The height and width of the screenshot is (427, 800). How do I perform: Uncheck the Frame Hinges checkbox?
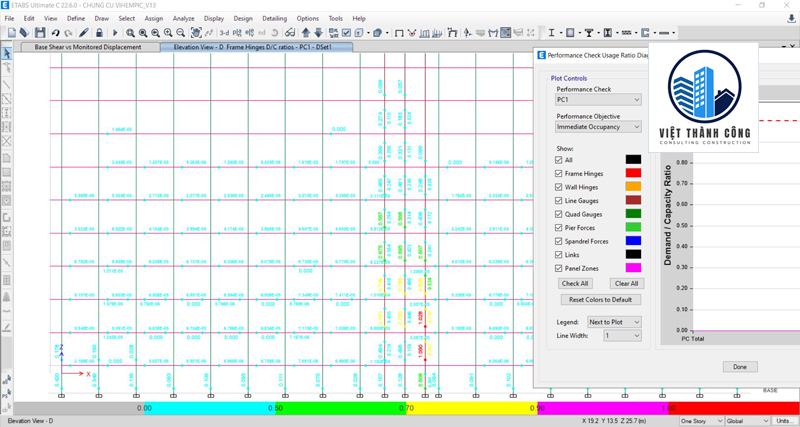click(x=559, y=173)
